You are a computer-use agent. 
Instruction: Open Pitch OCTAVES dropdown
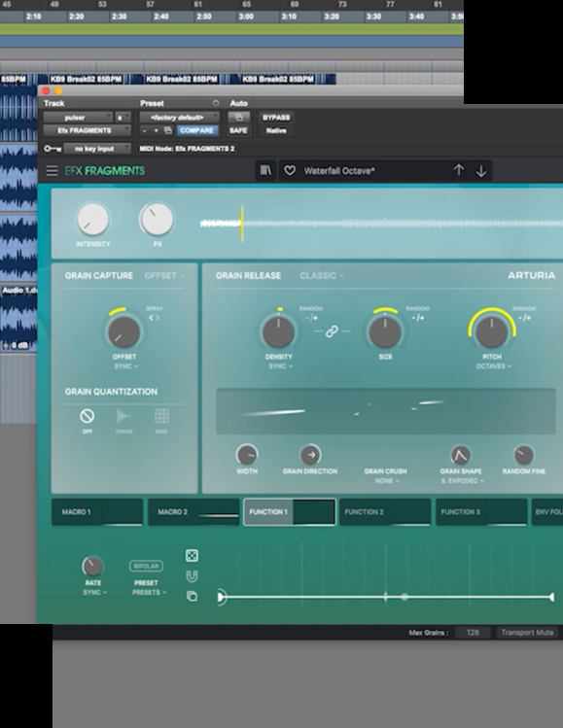pyautogui.click(x=493, y=366)
